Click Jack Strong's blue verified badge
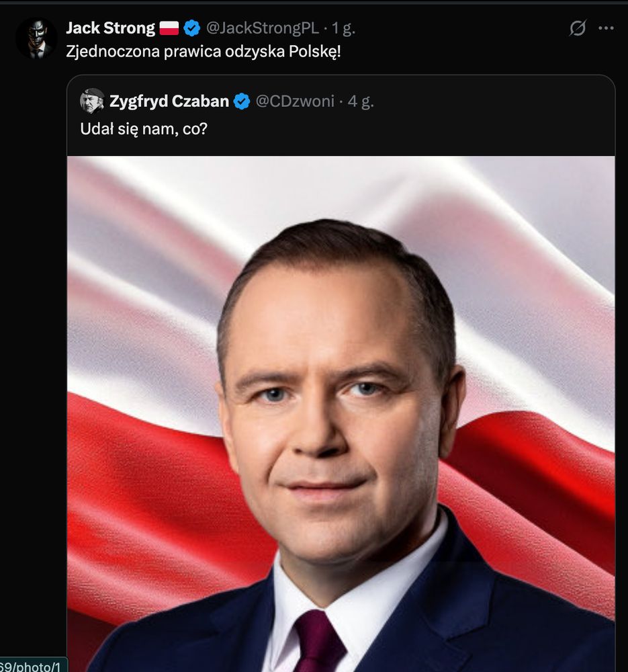This screenshot has width=628, height=672. click(x=193, y=28)
